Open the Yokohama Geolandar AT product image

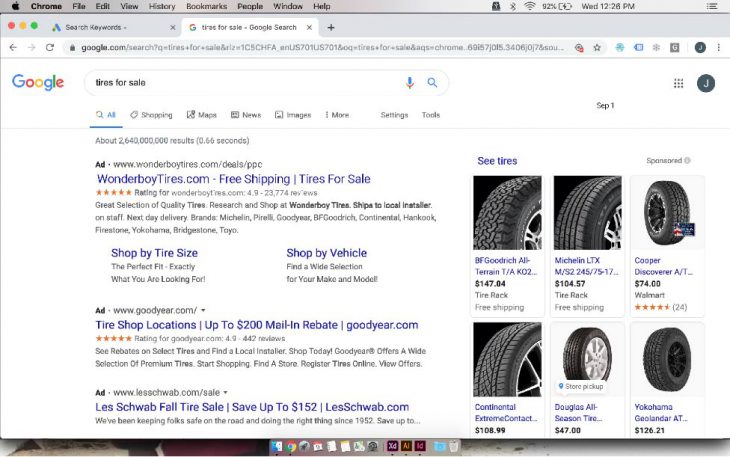point(668,360)
